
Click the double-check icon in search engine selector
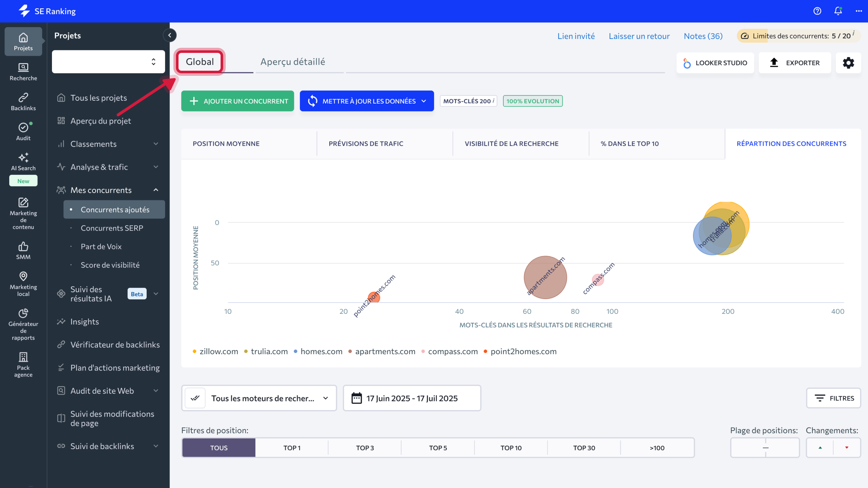coord(195,398)
